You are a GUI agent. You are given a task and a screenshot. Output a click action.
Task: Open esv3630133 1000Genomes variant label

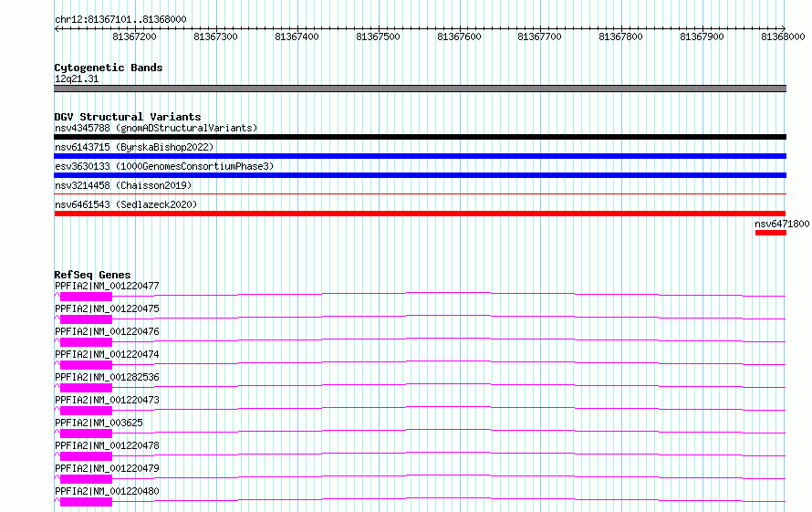[x=164, y=166]
